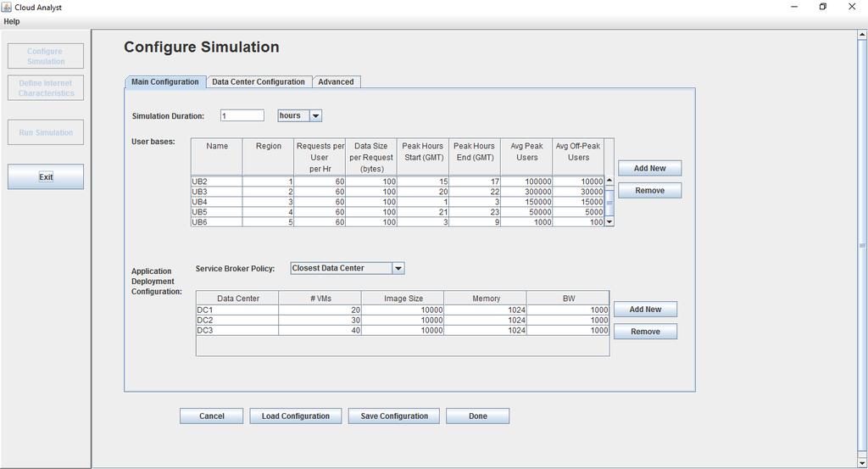Click Add New for data center deployment
This screenshot has width=868, height=469.
(645, 310)
